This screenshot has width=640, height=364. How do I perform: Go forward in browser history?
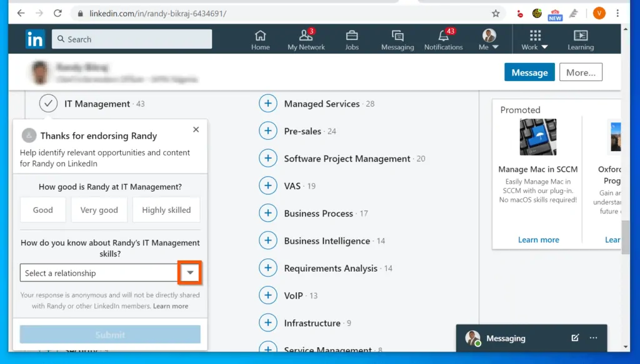coord(39,14)
